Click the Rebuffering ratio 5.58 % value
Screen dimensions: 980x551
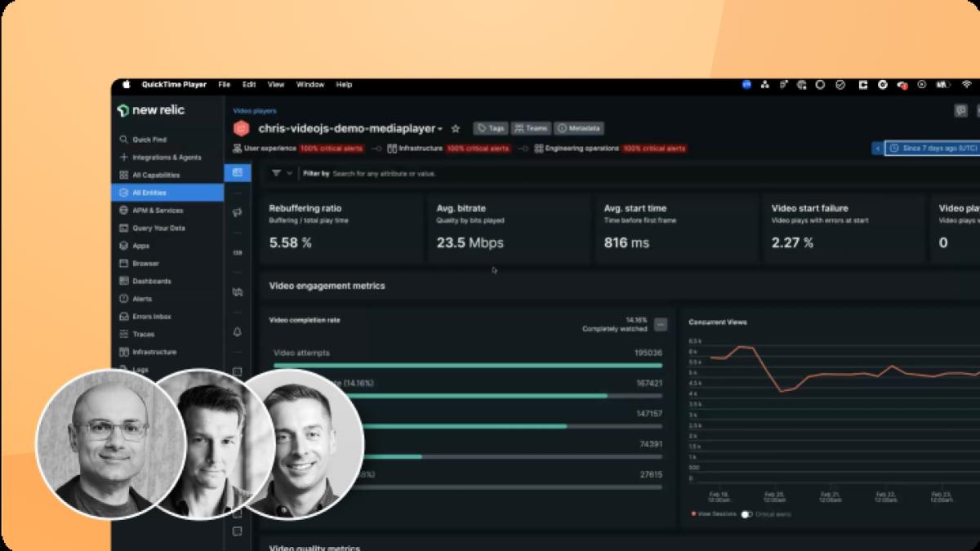291,242
